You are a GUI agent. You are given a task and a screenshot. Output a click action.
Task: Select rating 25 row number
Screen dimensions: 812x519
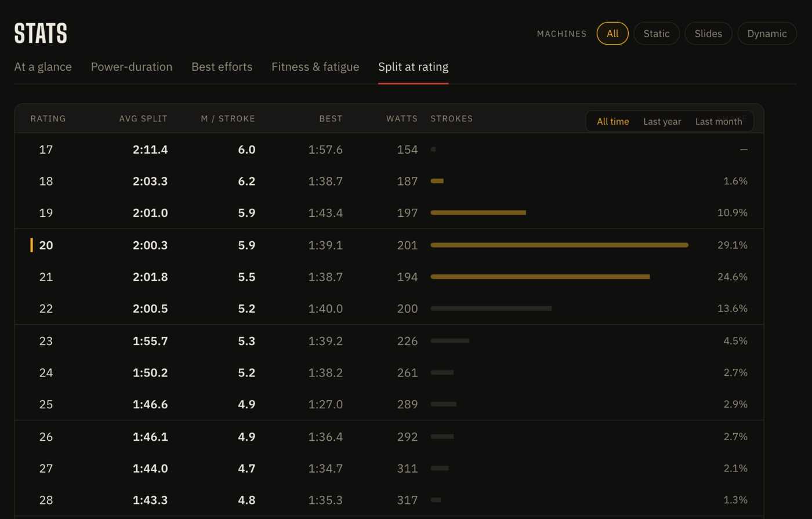(x=46, y=404)
